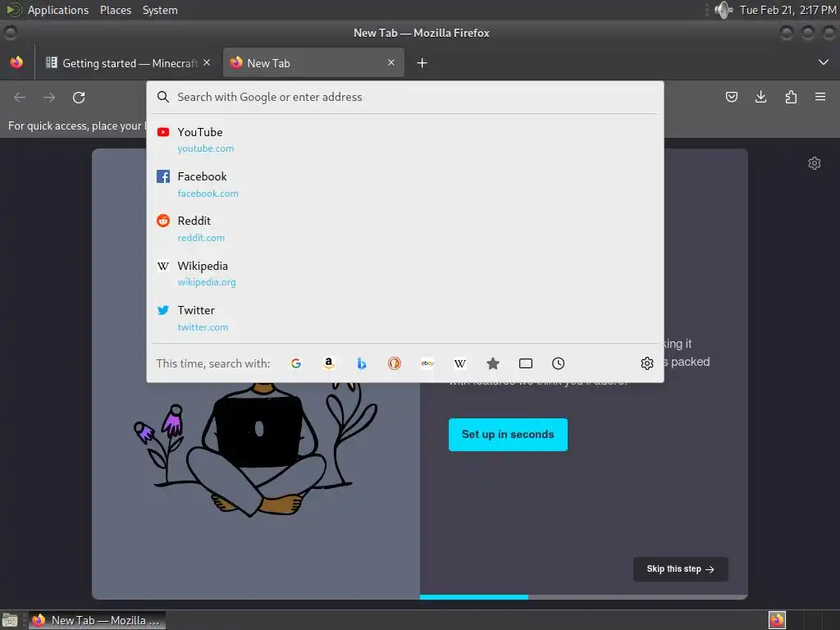Choose the Wikipedia suggestion
The width and height of the screenshot is (840, 630).
(405, 273)
